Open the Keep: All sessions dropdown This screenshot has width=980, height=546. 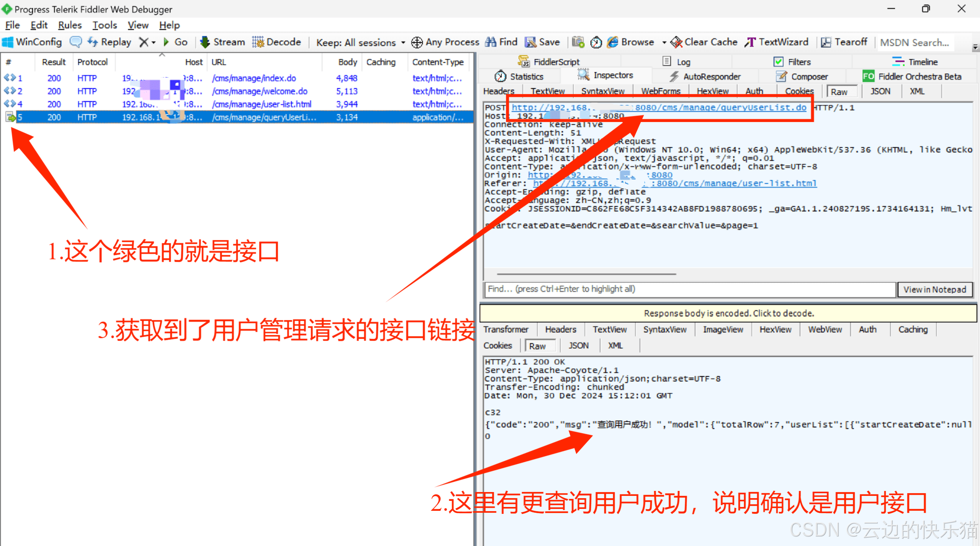click(360, 42)
